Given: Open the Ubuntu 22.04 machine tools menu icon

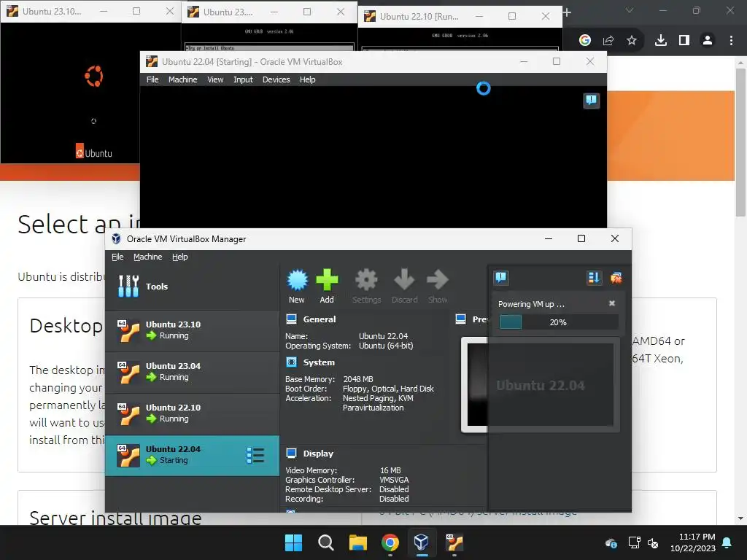Looking at the screenshot, I should (x=255, y=455).
